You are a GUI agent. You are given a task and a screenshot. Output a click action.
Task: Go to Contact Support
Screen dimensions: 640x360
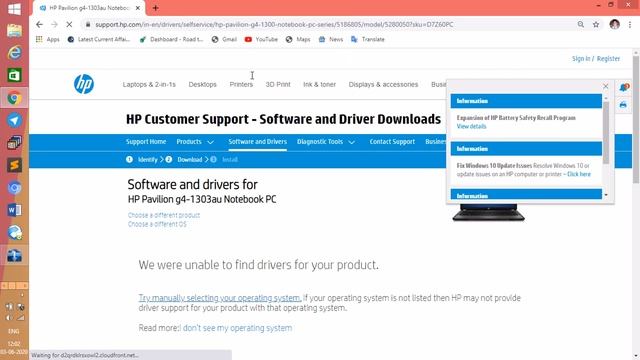392,142
